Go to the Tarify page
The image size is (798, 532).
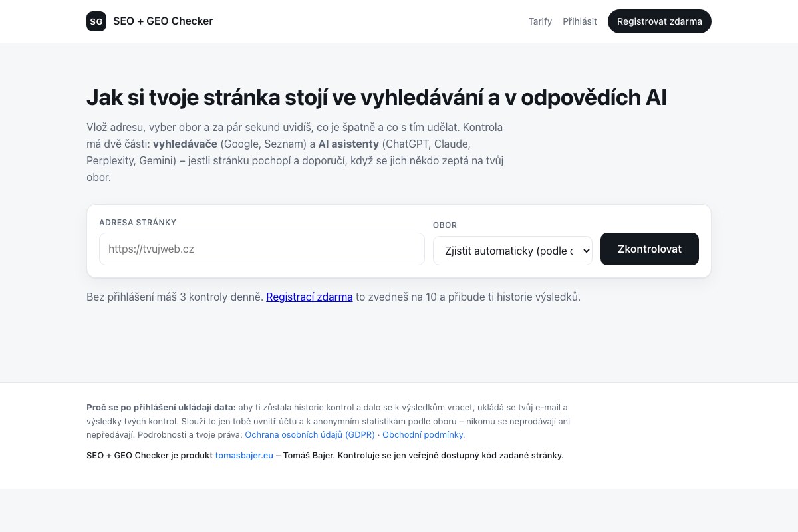540,21
